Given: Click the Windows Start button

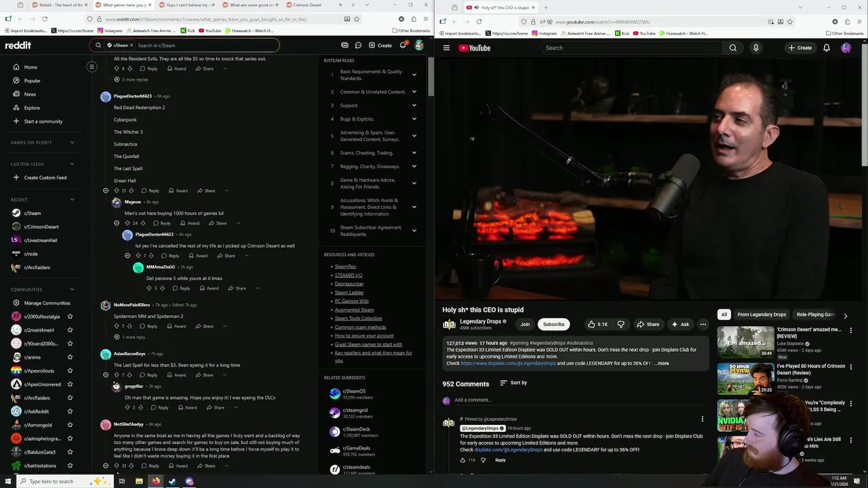Looking at the screenshot, I should coord(7,481).
